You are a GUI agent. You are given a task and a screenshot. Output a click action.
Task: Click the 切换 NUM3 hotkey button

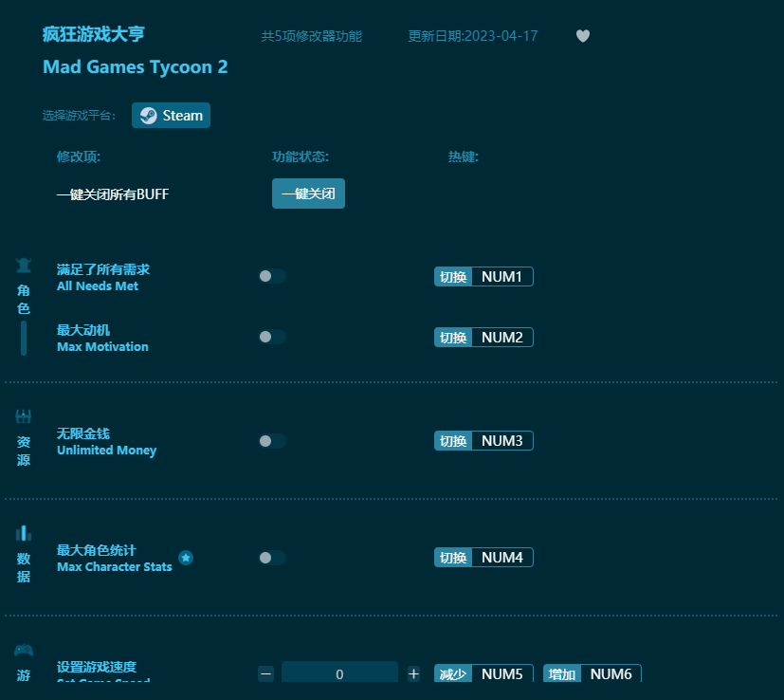(483, 440)
